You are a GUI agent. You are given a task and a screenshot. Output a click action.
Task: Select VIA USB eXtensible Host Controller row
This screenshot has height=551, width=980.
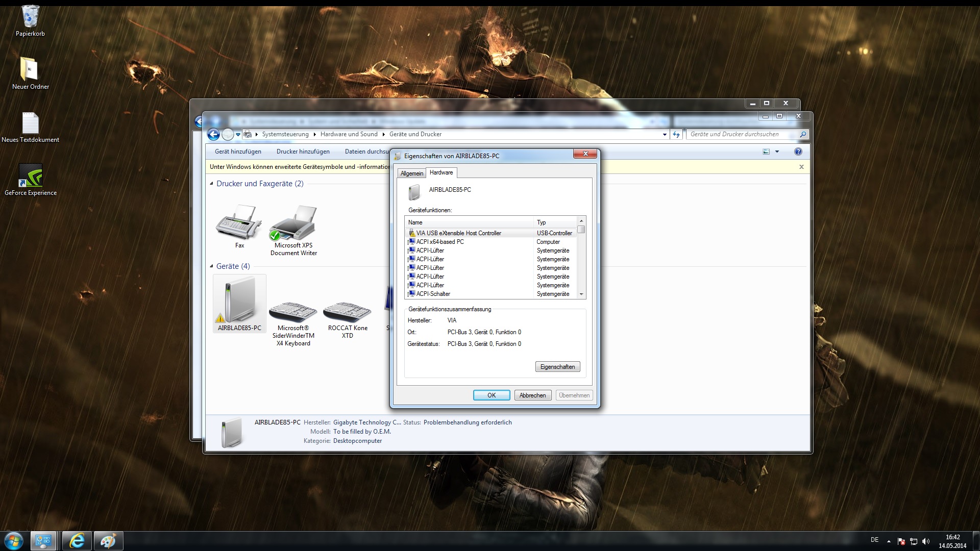point(458,233)
